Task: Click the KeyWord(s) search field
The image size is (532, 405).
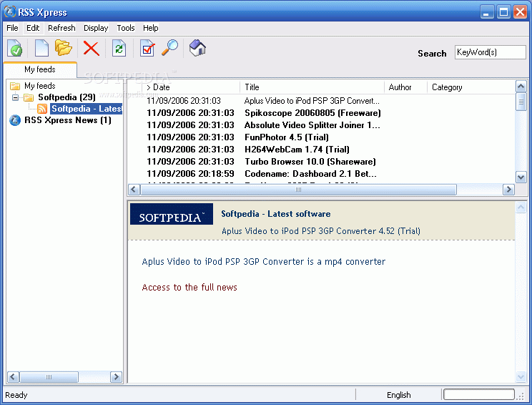Action: tap(490, 52)
